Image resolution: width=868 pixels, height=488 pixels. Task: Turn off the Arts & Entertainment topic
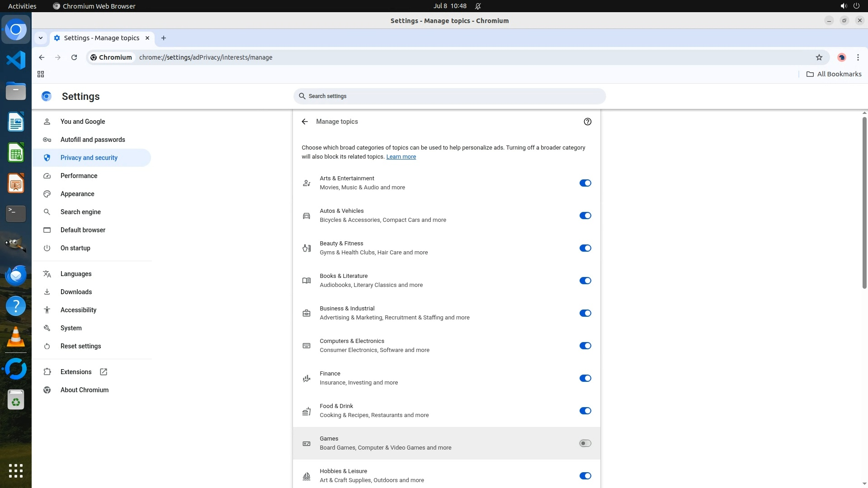coord(585,183)
